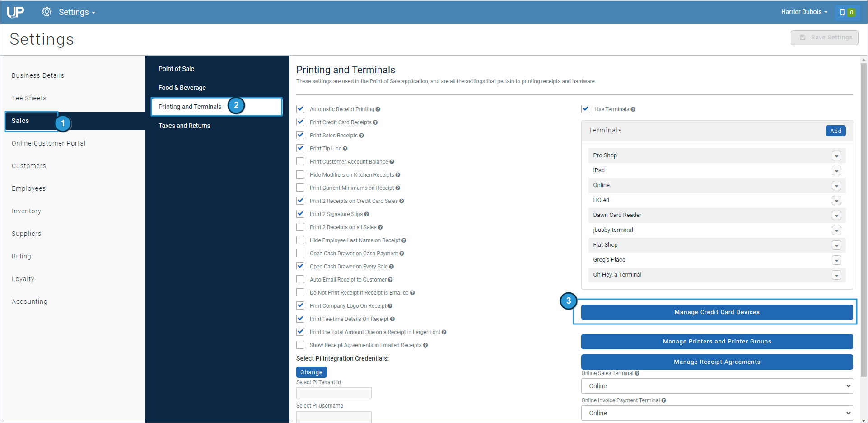868x423 pixels.
Task: Click the Add terminal button
Action: (835, 131)
